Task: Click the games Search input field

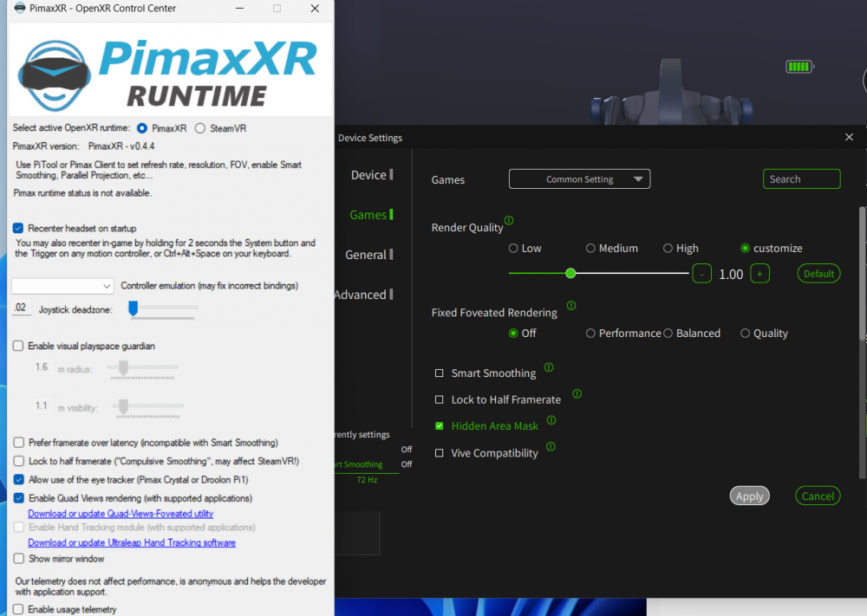Action: [801, 179]
